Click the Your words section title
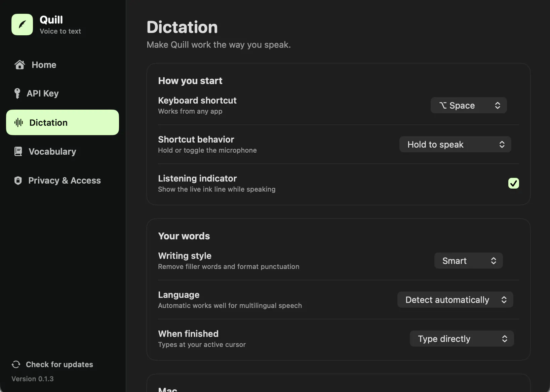 (x=184, y=236)
